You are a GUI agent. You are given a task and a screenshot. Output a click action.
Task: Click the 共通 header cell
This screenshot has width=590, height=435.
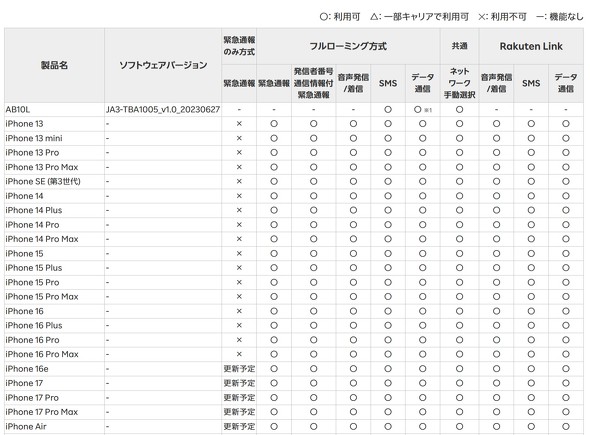(x=459, y=46)
